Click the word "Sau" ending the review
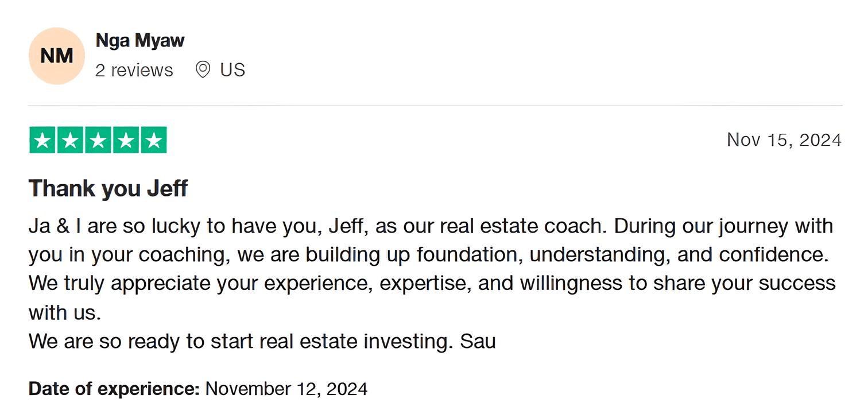The width and height of the screenshot is (868, 418). click(478, 341)
